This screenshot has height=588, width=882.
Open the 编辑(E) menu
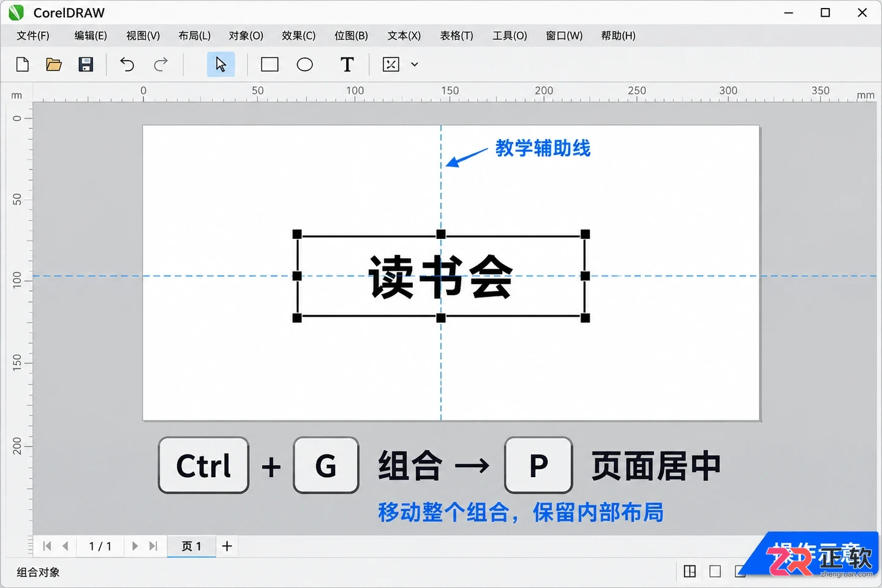[x=91, y=36]
